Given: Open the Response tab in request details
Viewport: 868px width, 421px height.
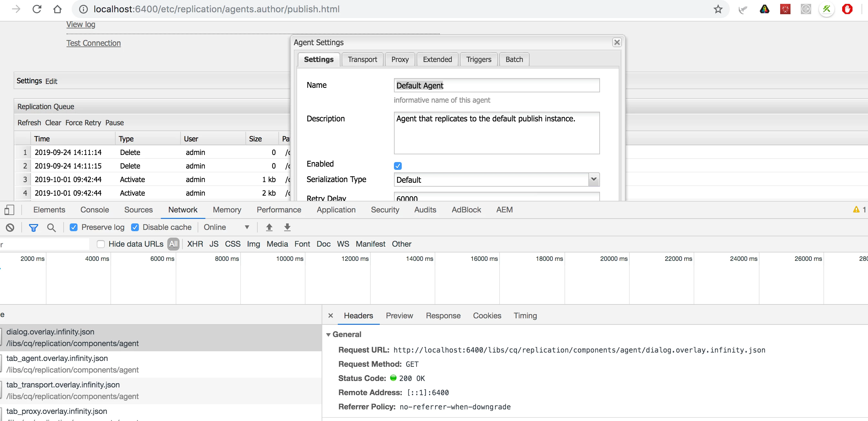Looking at the screenshot, I should (443, 315).
